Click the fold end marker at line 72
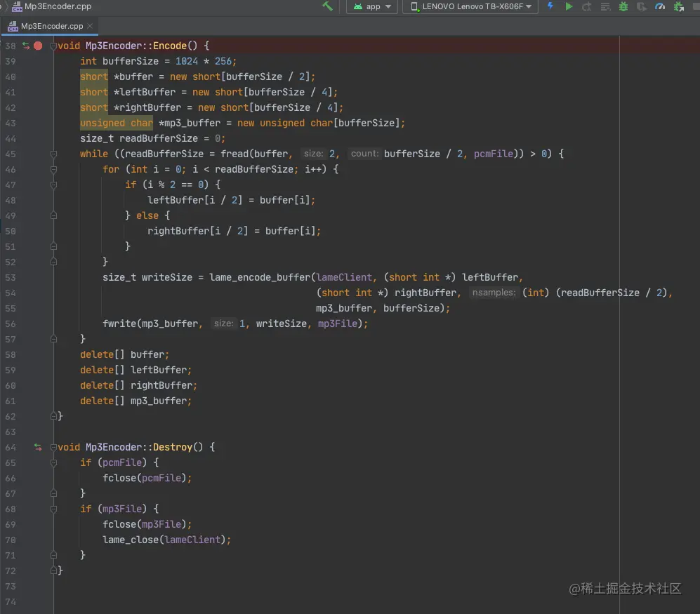The image size is (700, 614). [x=53, y=570]
